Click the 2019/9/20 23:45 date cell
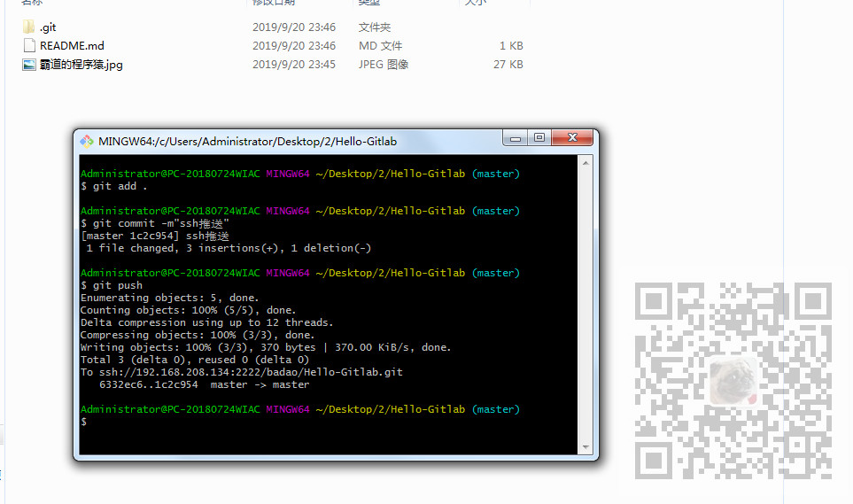853x504 pixels. [294, 65]
